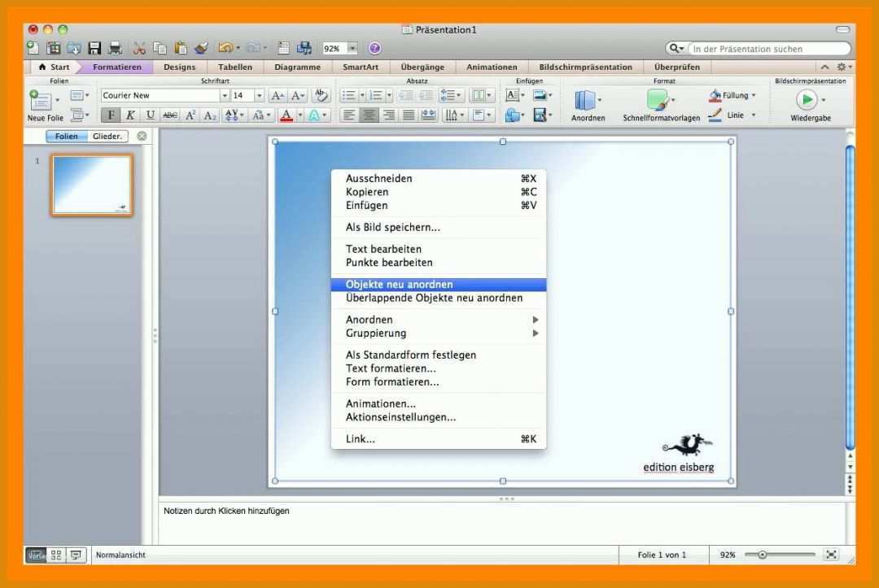Click the New Presentation icon

point(33,48)
